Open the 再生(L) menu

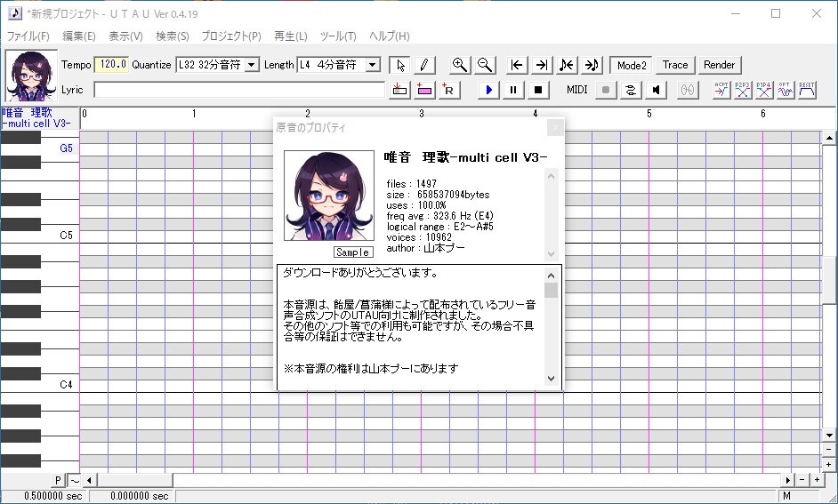[290, 36]
